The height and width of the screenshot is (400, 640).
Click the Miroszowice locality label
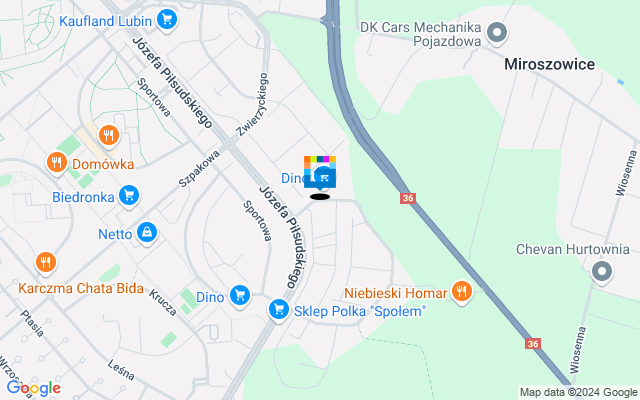click(549, 64)
